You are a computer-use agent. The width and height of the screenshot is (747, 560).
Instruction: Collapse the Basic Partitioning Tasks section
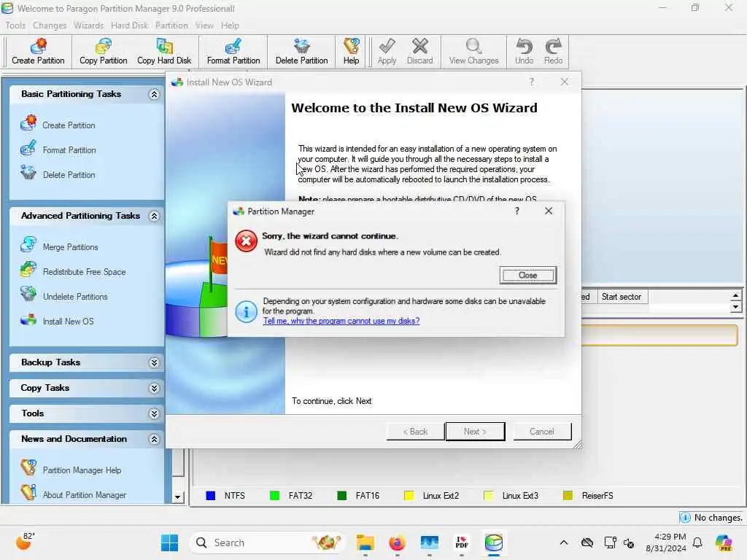(154, 94)
